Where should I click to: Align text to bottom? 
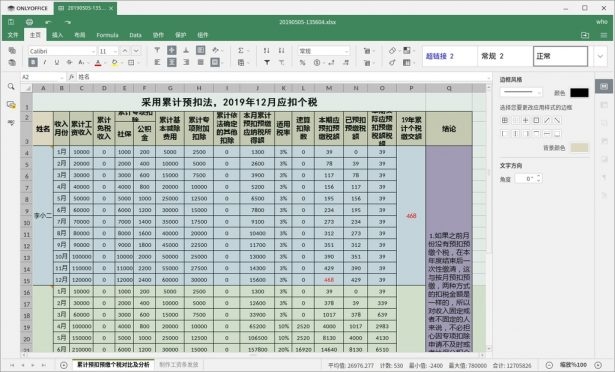[x=186, y=50]
